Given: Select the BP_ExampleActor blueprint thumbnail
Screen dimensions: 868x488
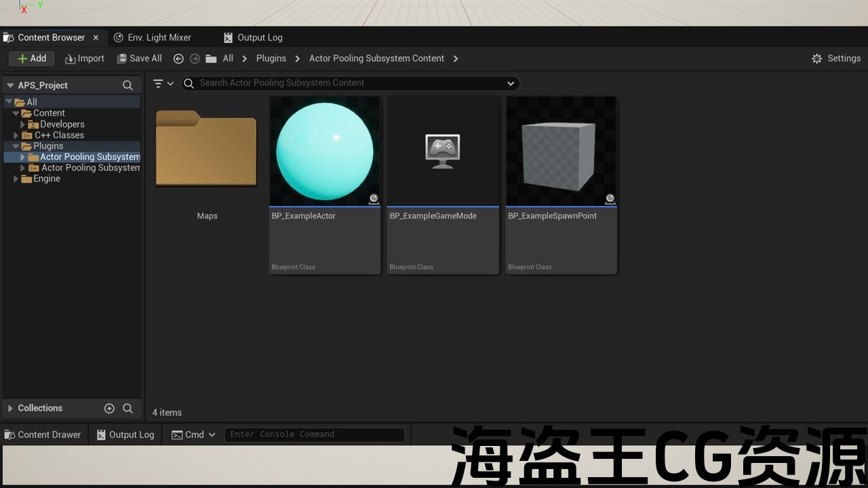Looking at the screenshot, I should [x=325, y=151].
